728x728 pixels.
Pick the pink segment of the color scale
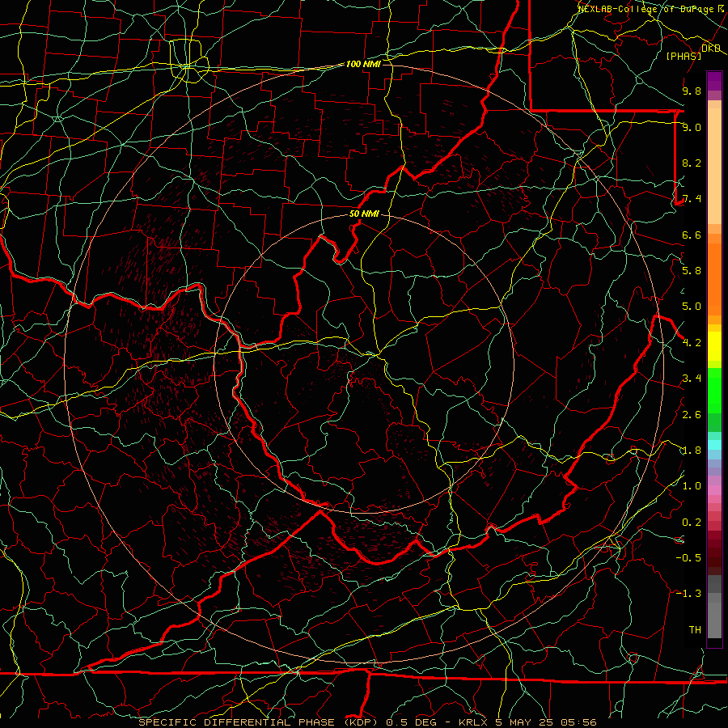[x=714, y=490]
